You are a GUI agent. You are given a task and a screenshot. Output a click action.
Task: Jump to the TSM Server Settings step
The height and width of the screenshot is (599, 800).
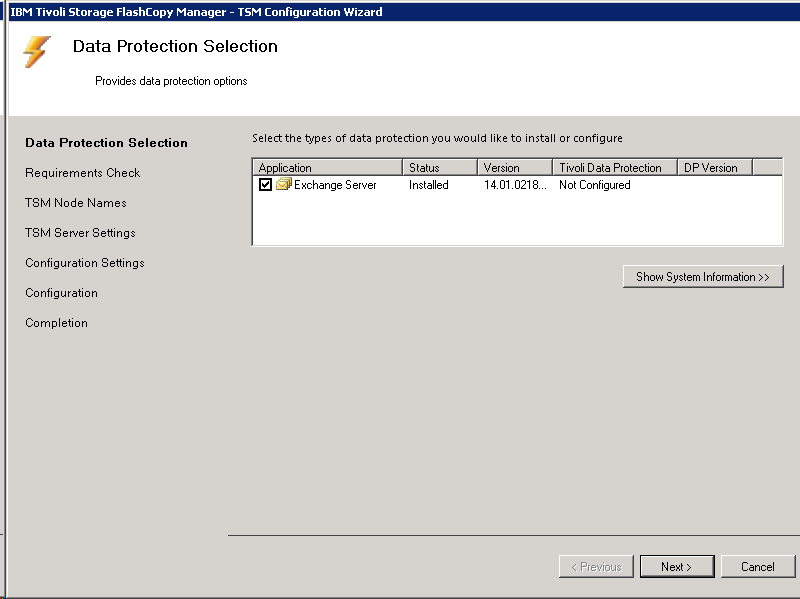(80, 233)
